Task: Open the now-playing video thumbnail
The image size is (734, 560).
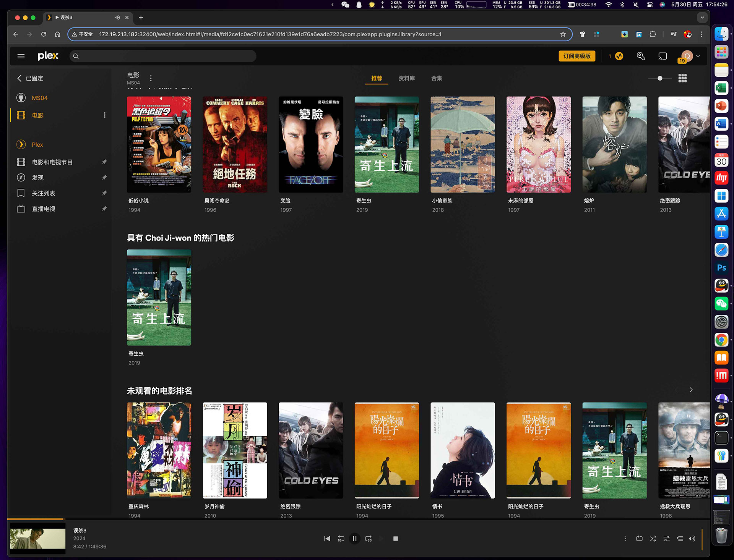Action: 37,539
